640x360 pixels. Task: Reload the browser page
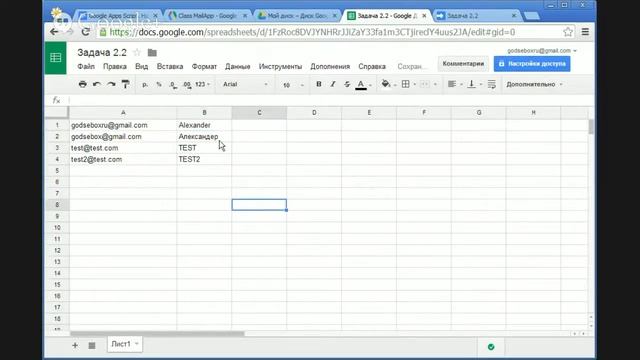(85, 32)
